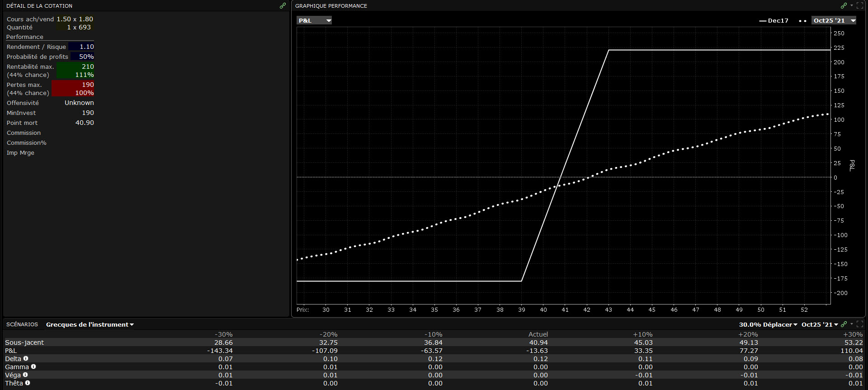
Task: Click red Pertes max. value 190
Action: coord(88,85)
